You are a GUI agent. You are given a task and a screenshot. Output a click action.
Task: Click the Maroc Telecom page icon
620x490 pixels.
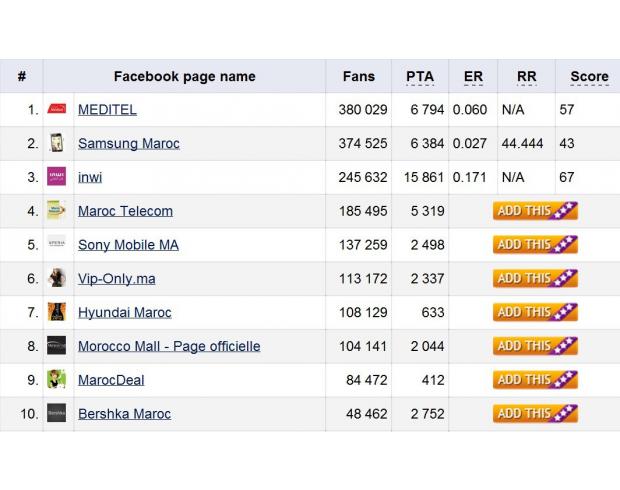[x=57, y=210]
